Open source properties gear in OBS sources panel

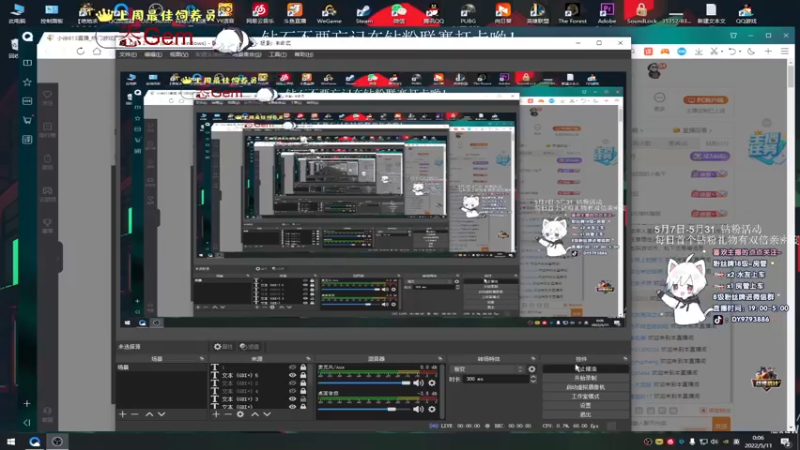(240, 414)
